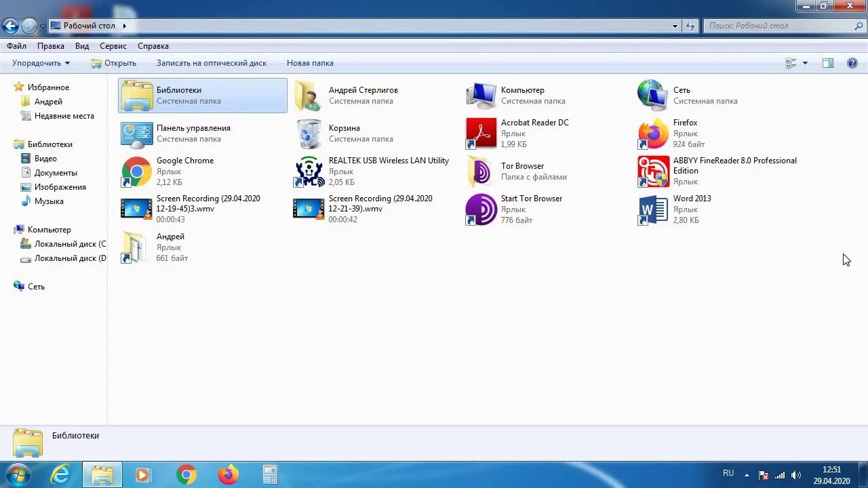Image resolution: width=868 pixels, height=488 pixels.
Task: Select the Google Chrome shortcut icon
Action: tap(136, 171)
